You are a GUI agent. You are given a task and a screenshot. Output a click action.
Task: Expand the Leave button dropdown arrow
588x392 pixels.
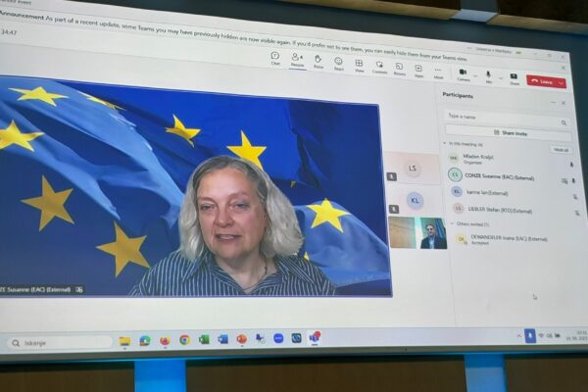coord(562,83)
